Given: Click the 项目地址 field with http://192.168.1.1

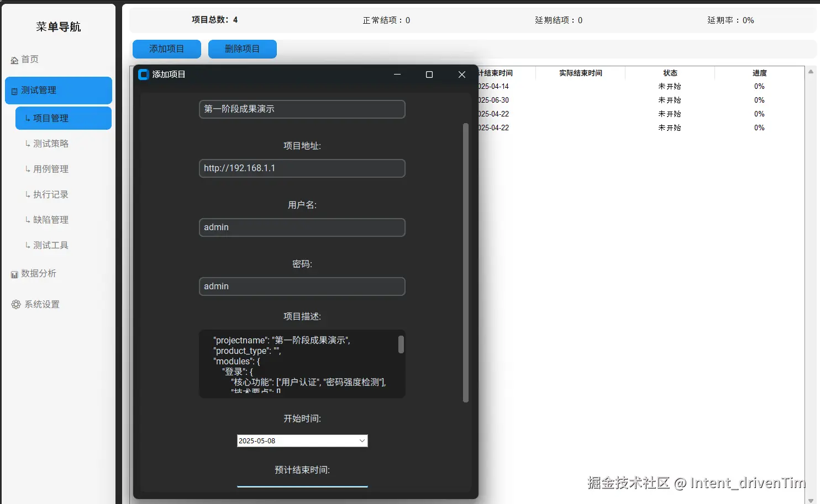Looking at the screenshot, I should coord(302,168).
